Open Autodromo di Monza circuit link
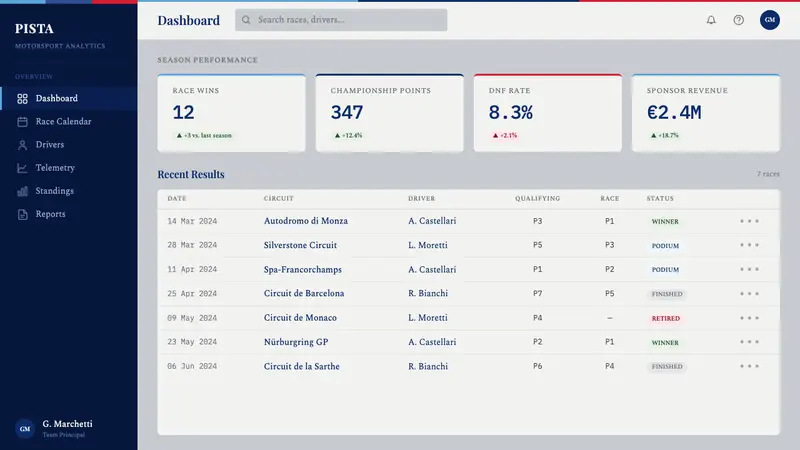Image resolution: width=800 pixels, height=450 pixels. click(306, 221)
